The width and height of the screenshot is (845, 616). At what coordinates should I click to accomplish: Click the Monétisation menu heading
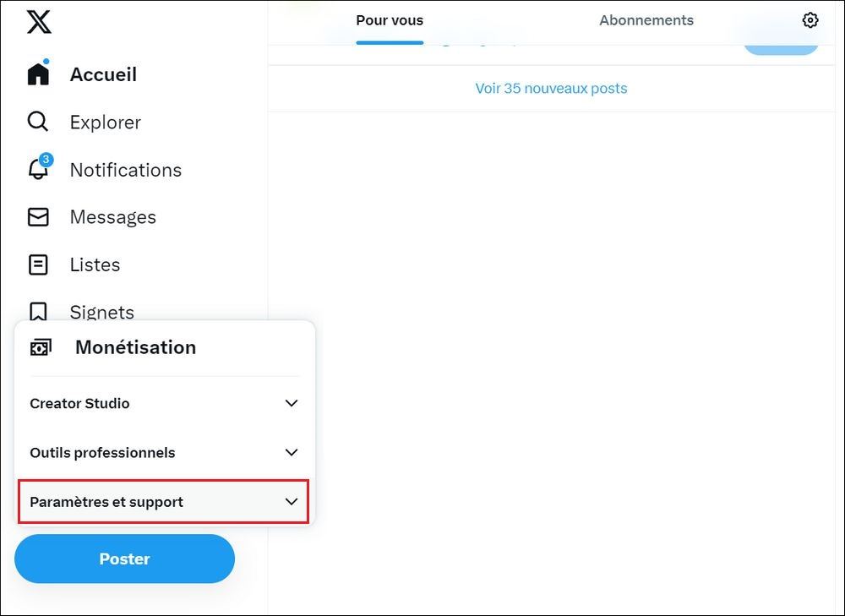pyautogui.click(x=135, y=346)
